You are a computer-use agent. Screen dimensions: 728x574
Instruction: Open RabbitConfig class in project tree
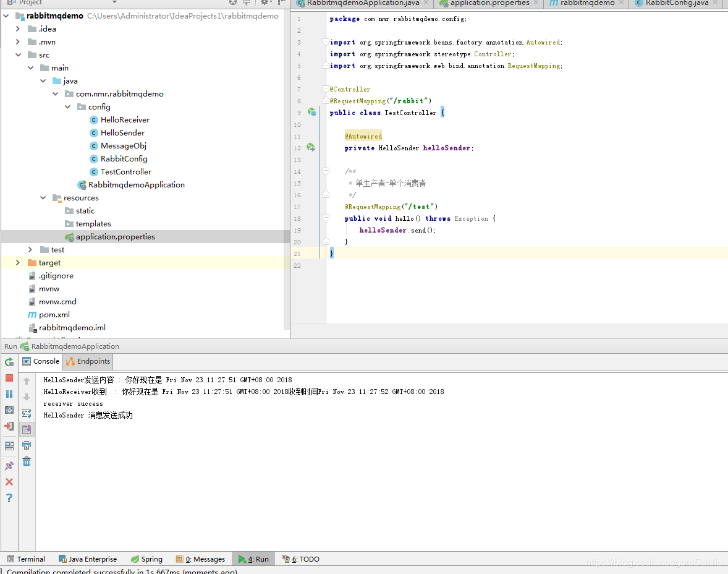pos(119,159)
